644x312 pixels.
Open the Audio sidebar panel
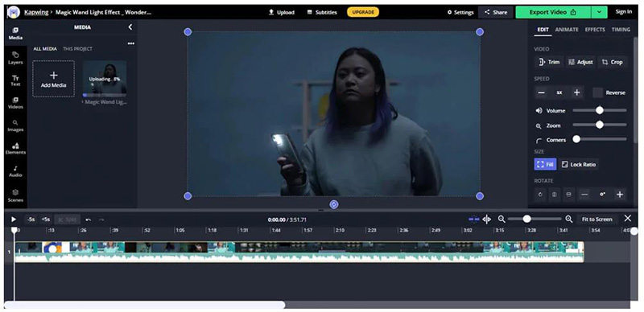(x=15, y=171)
